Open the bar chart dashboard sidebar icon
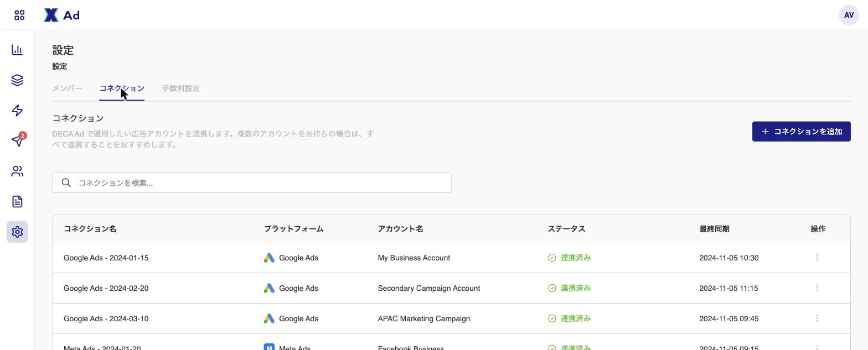 (17, 50)
